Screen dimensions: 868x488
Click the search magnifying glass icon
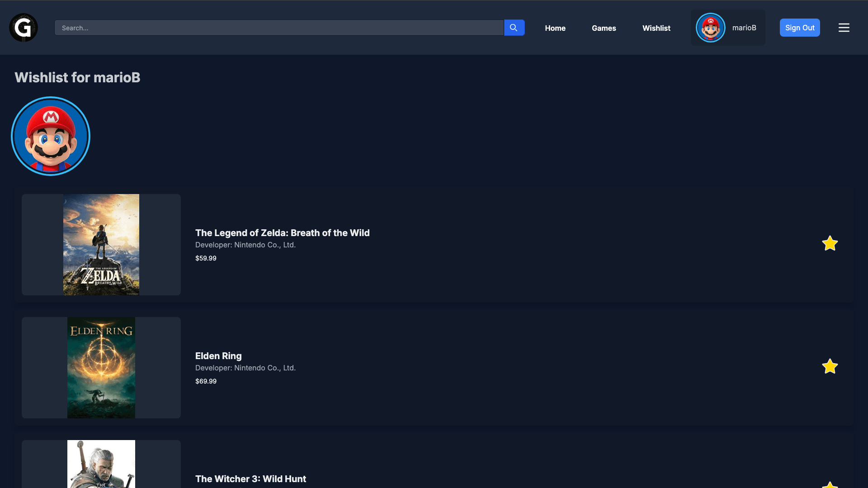514,28
